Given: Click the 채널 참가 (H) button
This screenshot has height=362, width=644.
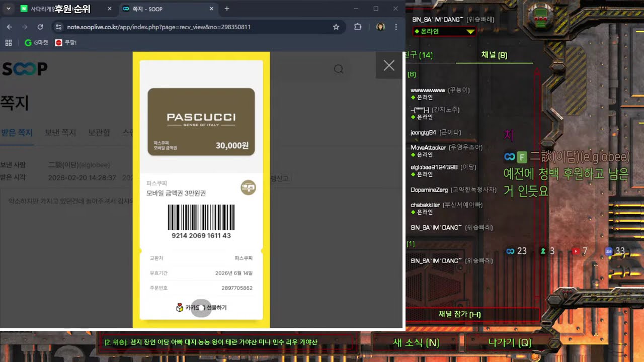Looking at the screenshot, I should [459, 314].
